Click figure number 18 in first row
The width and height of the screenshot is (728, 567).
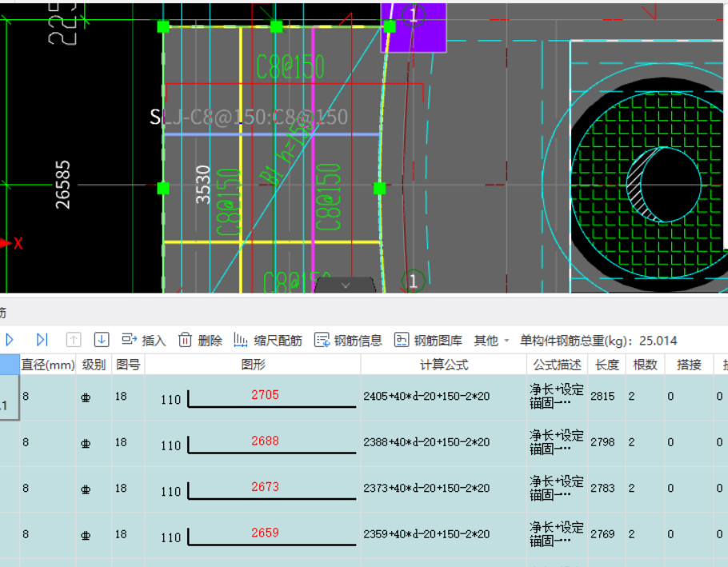pos(121,396)
